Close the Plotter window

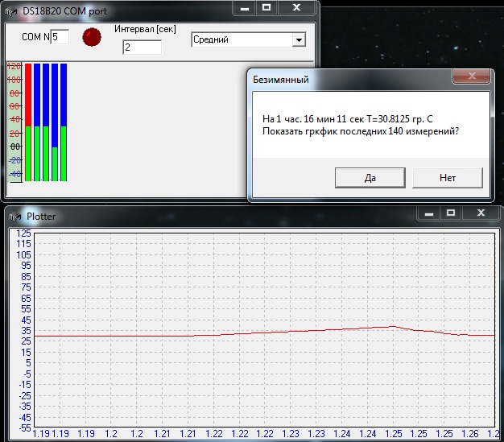(x=482, y=213)
